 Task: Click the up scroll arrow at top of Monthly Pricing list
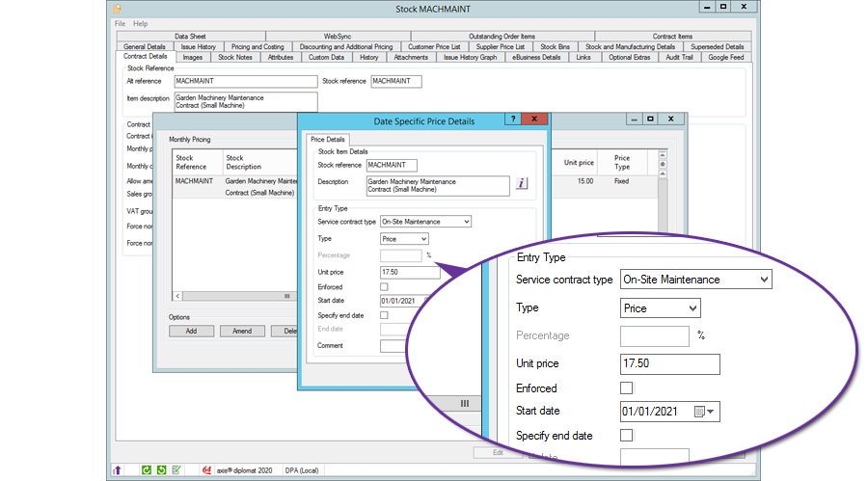pyautogui.click(x=662, y=155)
